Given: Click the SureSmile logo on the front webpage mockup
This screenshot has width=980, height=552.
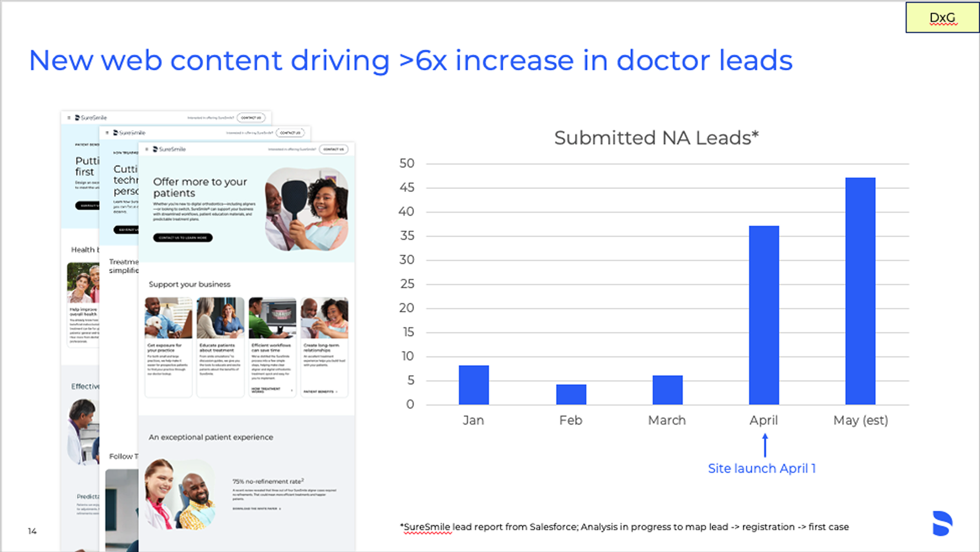Looking at the screenshot, I should click(169, 149).
